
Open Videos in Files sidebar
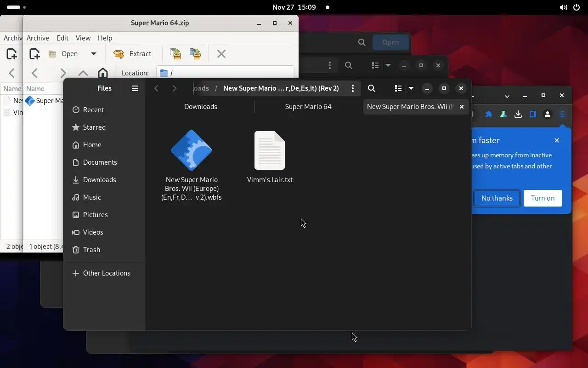[104, 232]
